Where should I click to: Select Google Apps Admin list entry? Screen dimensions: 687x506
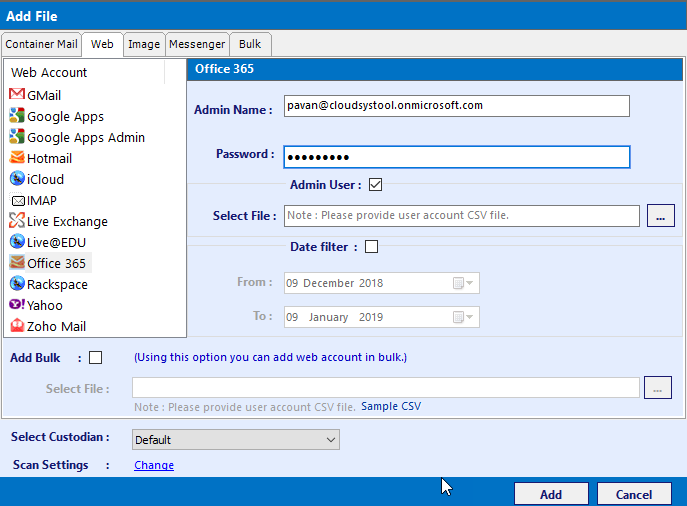86,138
